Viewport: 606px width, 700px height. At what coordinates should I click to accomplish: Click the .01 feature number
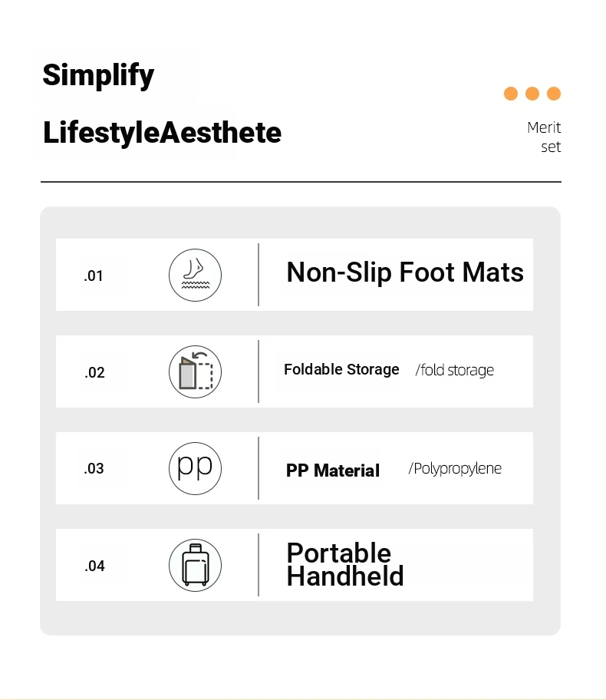point(94,276)
